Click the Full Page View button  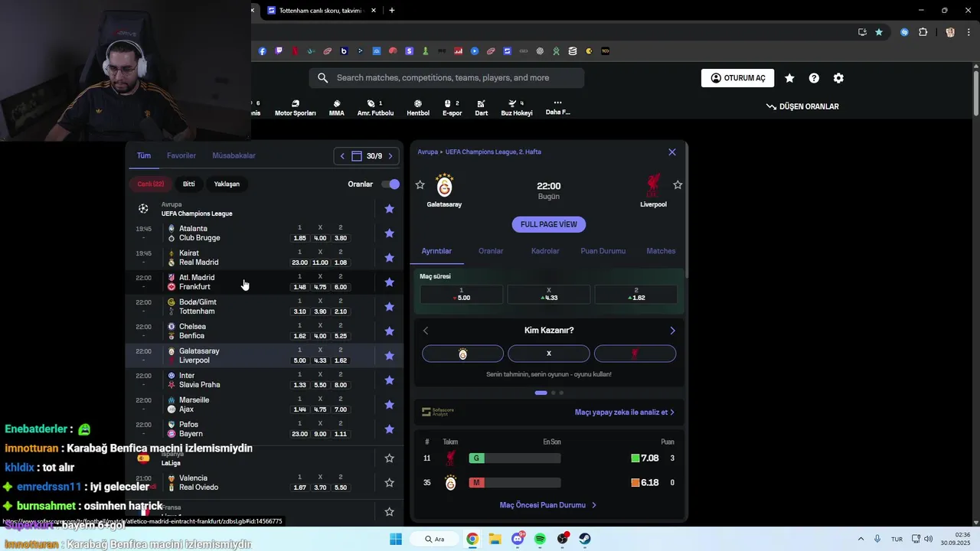coord(549,224)
